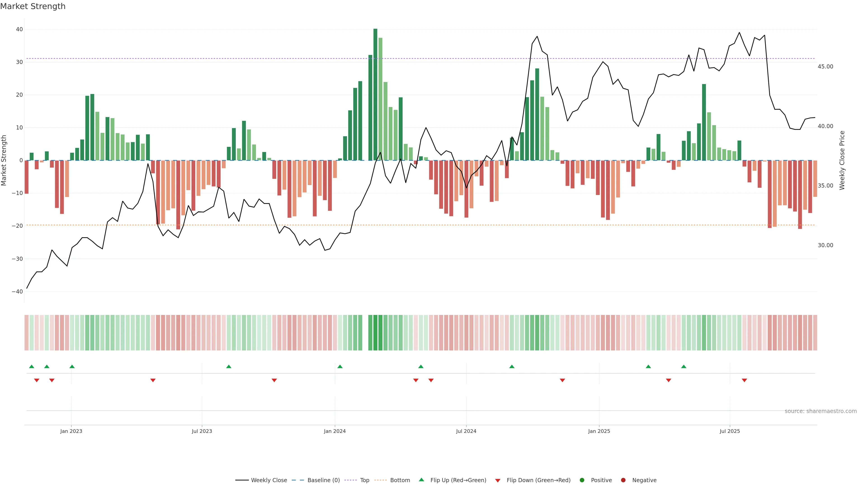Screen dimensions: 868x488
Task: Click the green Positive legend dot
Action: (x=582, y=480)
